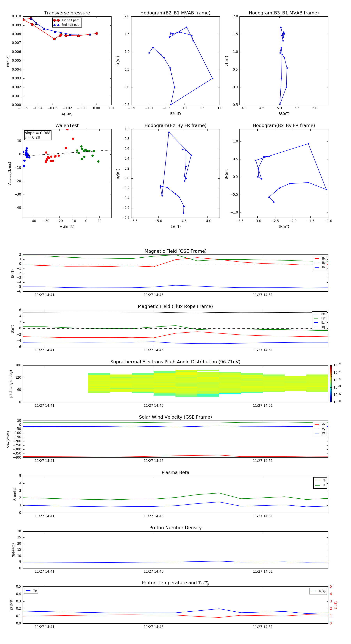Click the 'Pt(nPa)' axis label

pyautogui.click(x=8, y=61)
